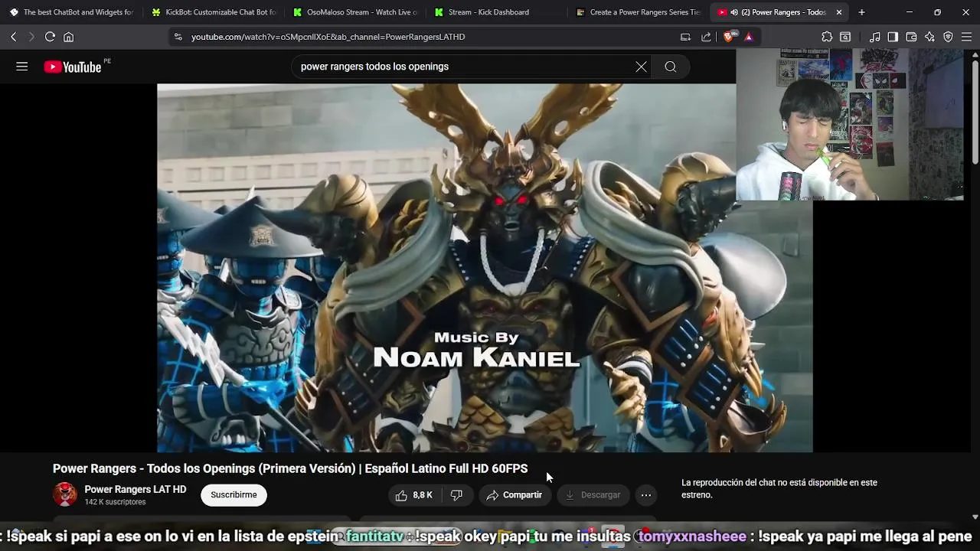
Task: Share this page via address bar icon
Action: (x=706, y=37)
